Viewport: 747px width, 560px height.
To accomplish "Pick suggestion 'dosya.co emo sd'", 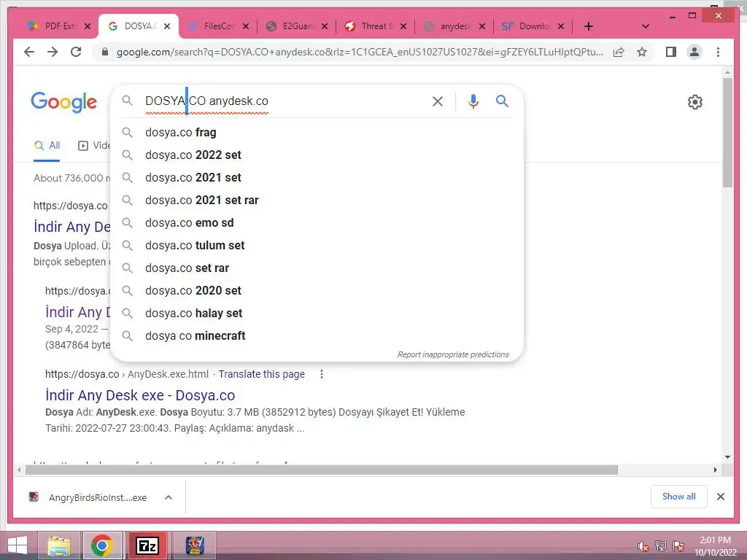I will click(x=317, y=223).
